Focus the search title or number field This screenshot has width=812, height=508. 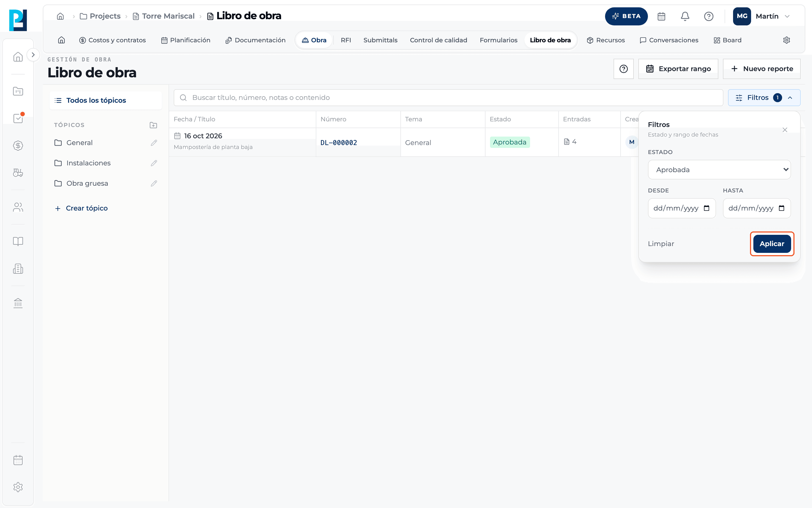pyautogui.click(x=448, y=98)
